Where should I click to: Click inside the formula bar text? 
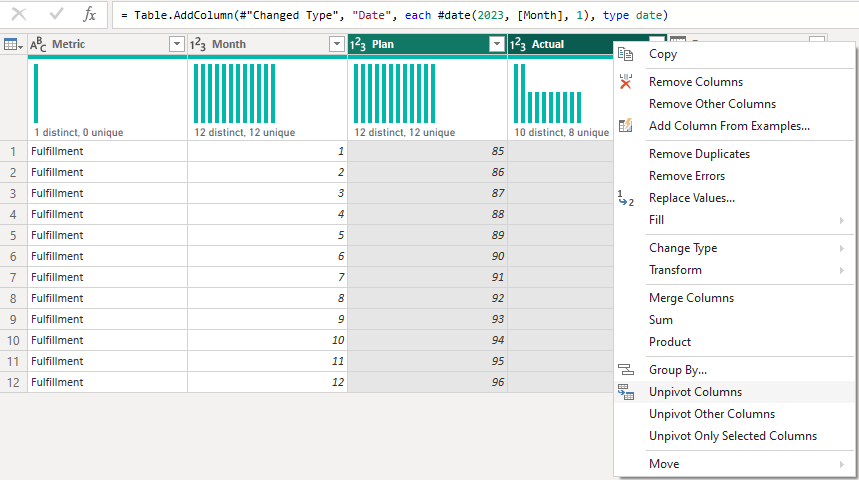pyautogui.click(x=394, y=15)
